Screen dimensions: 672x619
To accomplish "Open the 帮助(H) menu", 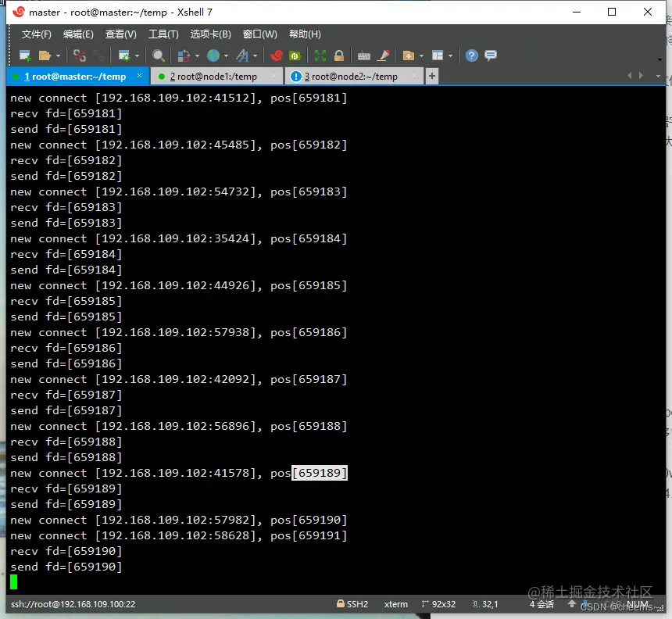I will pyautogui.click(x=305, y=34).
